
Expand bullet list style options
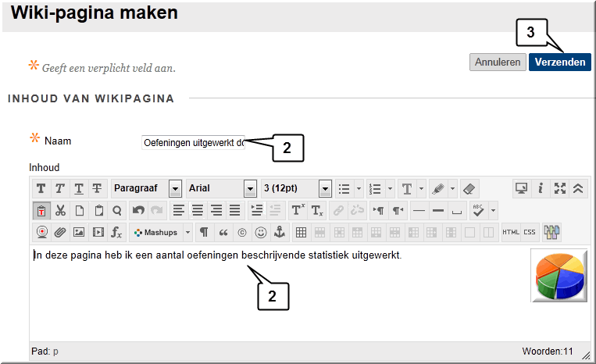[359, 189]
